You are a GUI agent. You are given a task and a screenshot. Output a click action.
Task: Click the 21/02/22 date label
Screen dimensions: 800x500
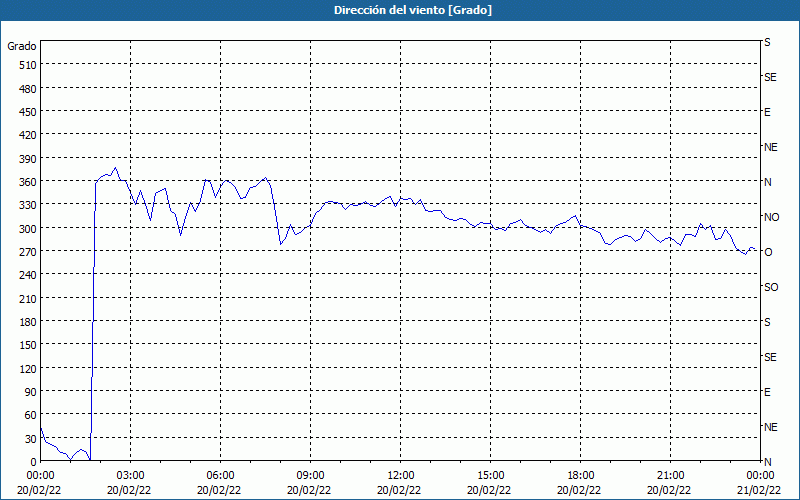pos(760,490)
